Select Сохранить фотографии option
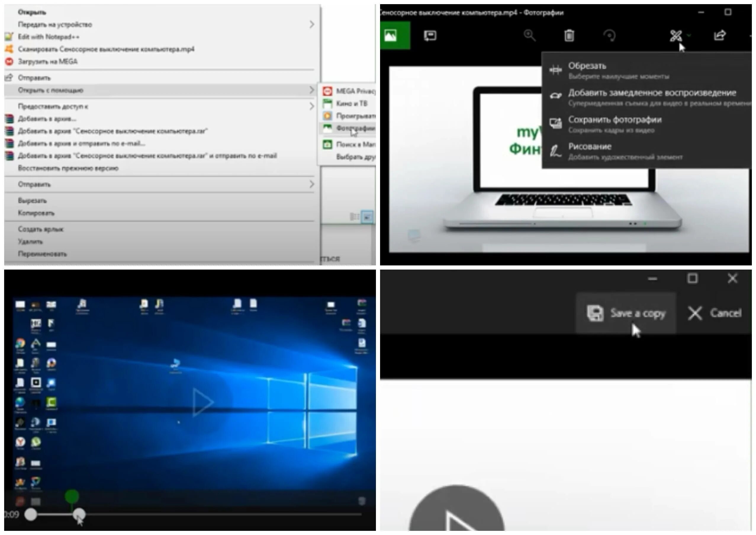Viewport: 756px width, 535px height. (x=615, y=120)
